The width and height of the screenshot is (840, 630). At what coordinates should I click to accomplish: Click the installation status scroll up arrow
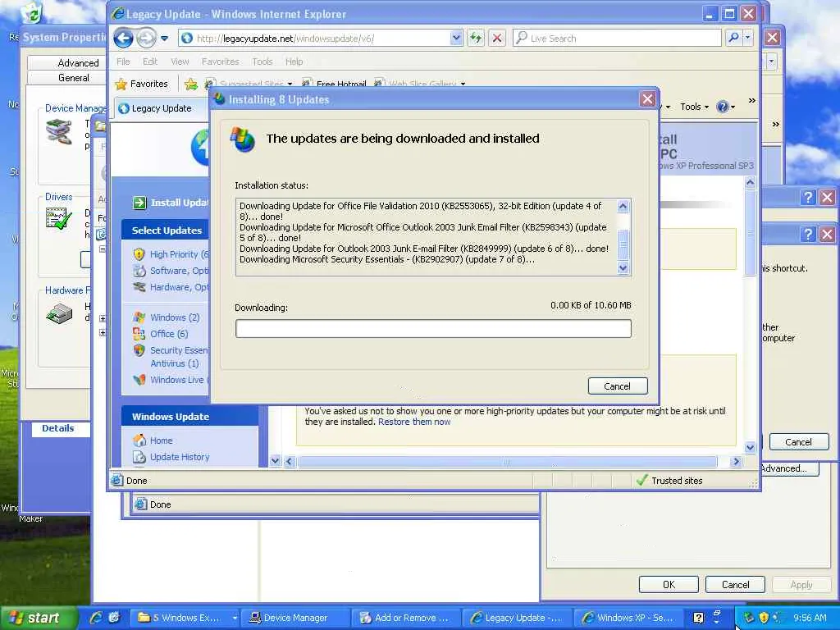tap(623, 206)
